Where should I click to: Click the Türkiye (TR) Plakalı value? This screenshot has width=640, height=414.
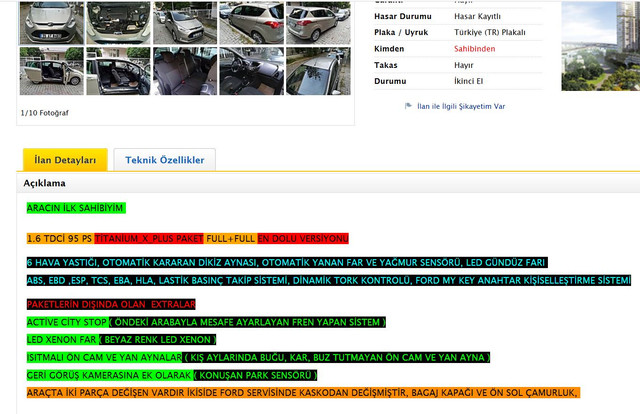click(x=490, y=32)
